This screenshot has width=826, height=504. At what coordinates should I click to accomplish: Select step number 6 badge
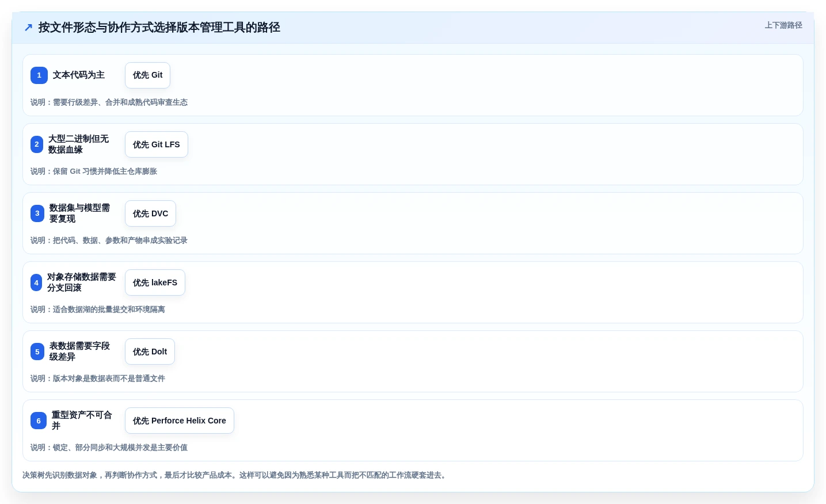(x=39, y=421)
